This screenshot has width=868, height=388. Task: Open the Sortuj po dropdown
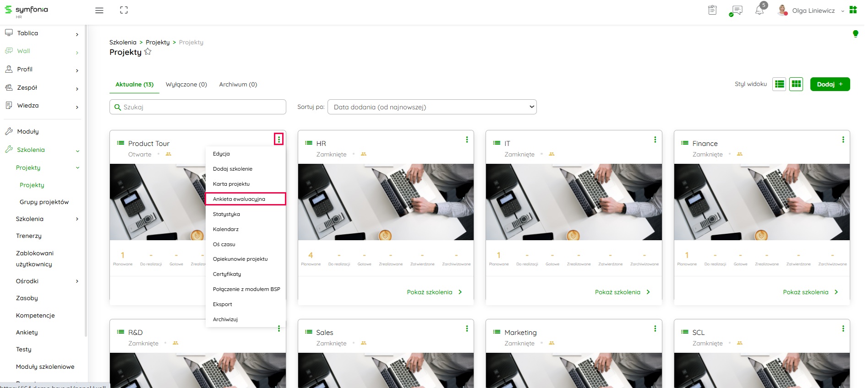point(432,107)
